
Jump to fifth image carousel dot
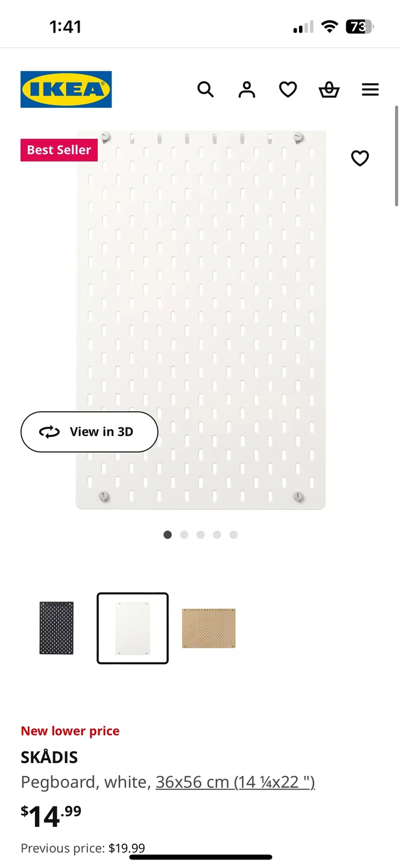click(x=233, y=535)
